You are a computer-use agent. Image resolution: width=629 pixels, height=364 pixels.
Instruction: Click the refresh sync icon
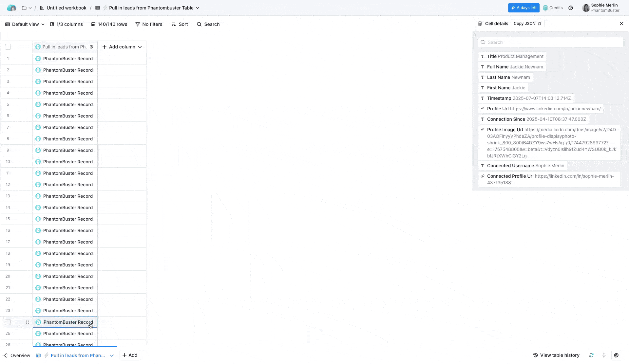point(591,355)
